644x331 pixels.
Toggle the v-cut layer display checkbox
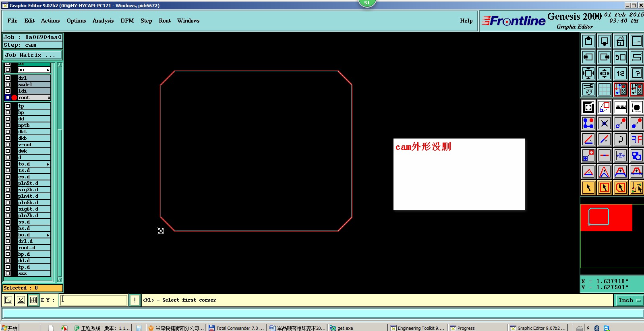coord(8,145)
